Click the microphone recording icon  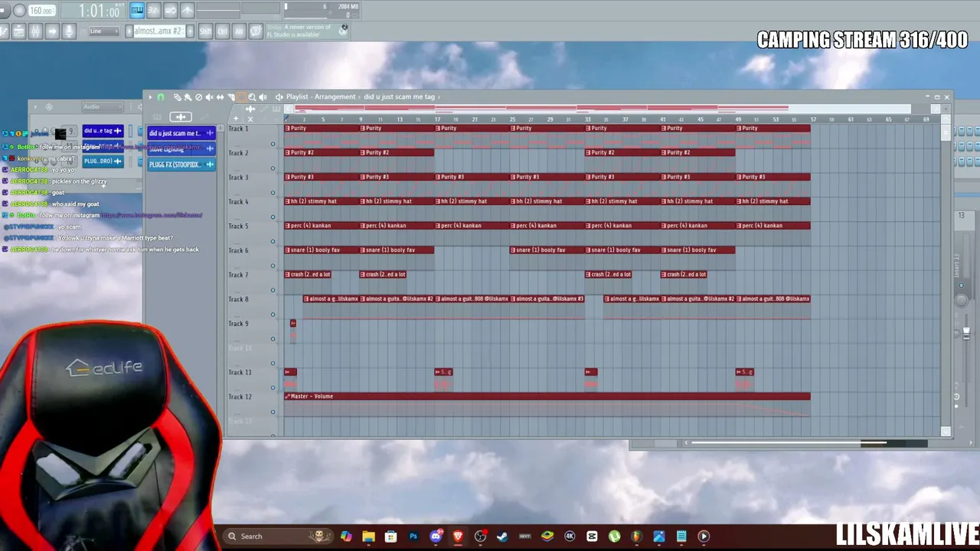point(69,31)
